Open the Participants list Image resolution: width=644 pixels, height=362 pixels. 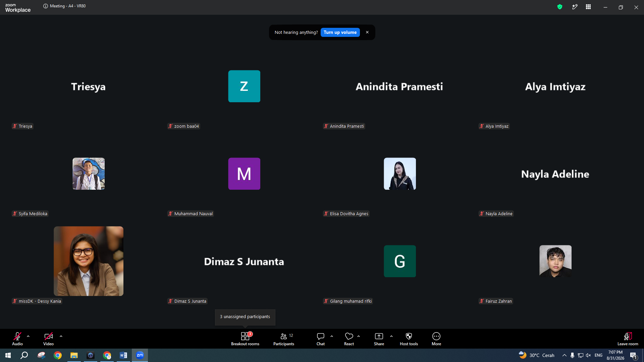(284, 339)
